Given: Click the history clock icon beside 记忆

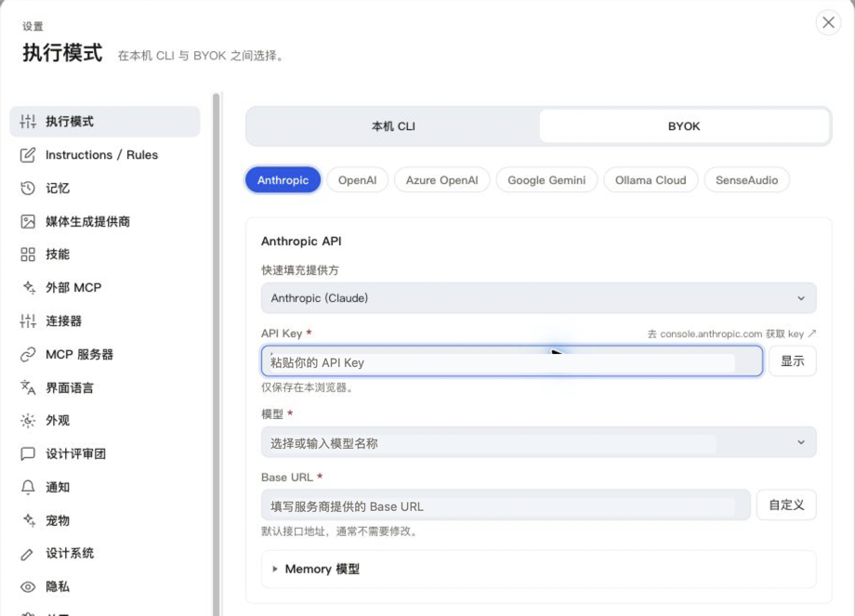Looking at the screenshot, I should (28, 188).
